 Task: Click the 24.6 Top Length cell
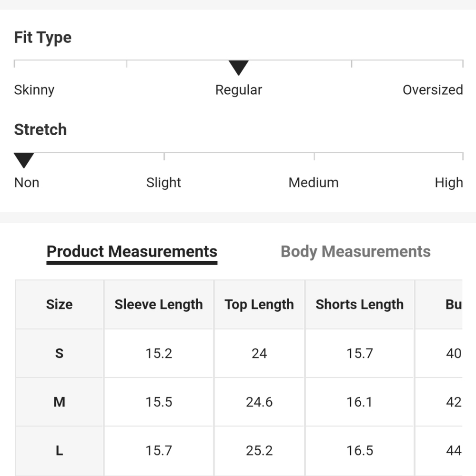pyautogui.click(x=259, y=402)
